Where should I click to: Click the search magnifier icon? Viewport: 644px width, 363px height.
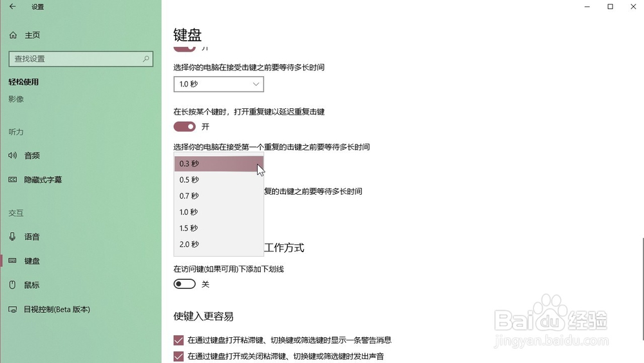pyautogui.click(x=147, y=59)
